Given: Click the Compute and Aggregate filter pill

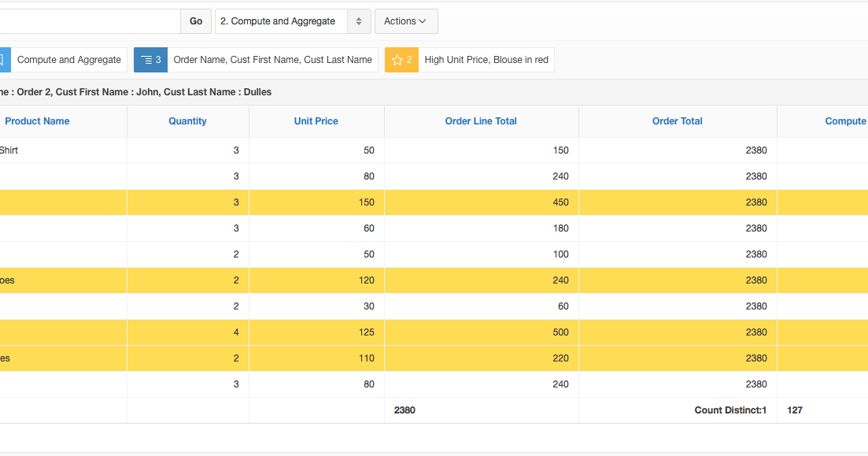Looking at the screenshot, I should [68, 59].
